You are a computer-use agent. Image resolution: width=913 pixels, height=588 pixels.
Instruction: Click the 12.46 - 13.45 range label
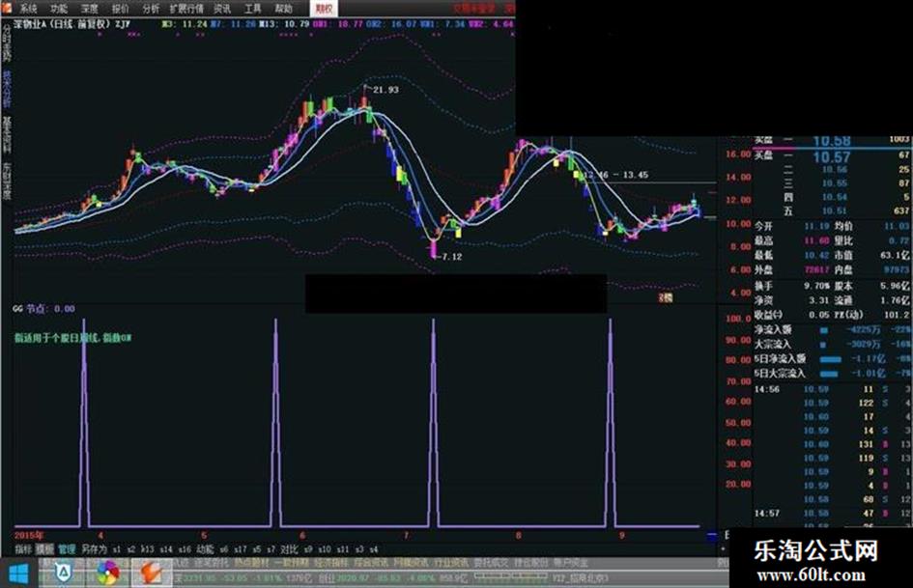(615, 175)
